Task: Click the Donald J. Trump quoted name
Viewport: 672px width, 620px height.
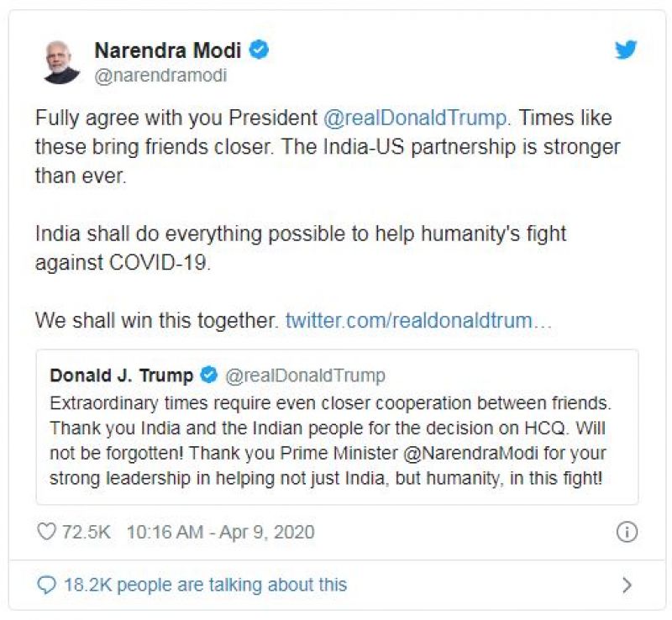Action: [122, 375]
